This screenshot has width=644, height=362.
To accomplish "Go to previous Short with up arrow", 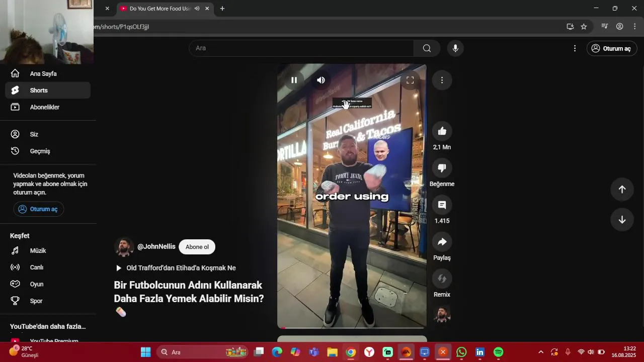I will [x=622, y=189].
